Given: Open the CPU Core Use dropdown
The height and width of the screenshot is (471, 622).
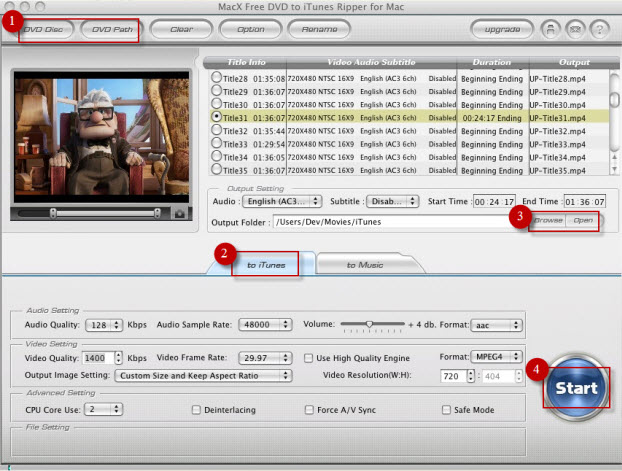Looking at the screenshot, I should [104, 409].
